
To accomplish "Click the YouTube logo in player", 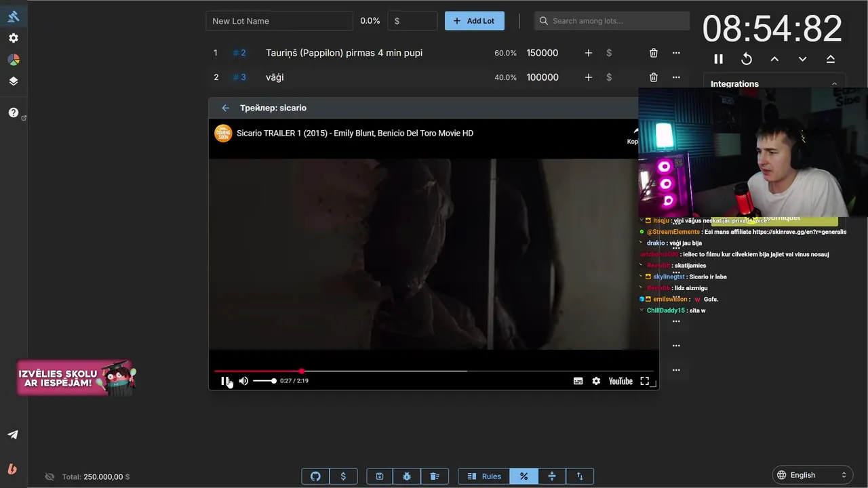I will [620, 381].
